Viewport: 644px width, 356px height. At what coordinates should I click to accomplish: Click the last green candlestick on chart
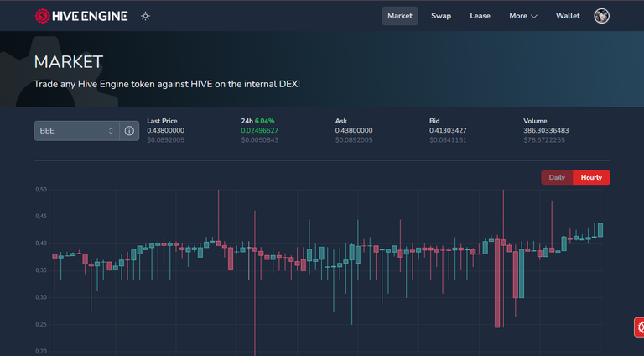[x=600, y=230]
